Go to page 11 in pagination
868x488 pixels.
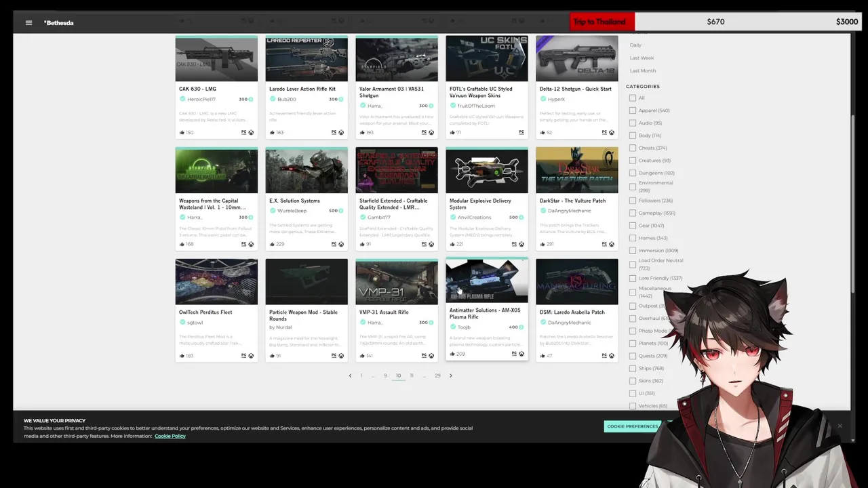[411, 375]
